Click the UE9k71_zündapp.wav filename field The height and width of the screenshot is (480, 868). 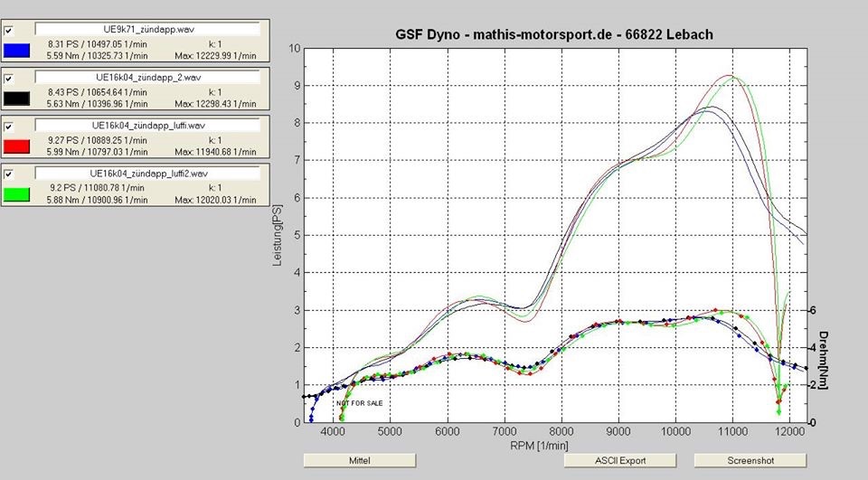148,30
